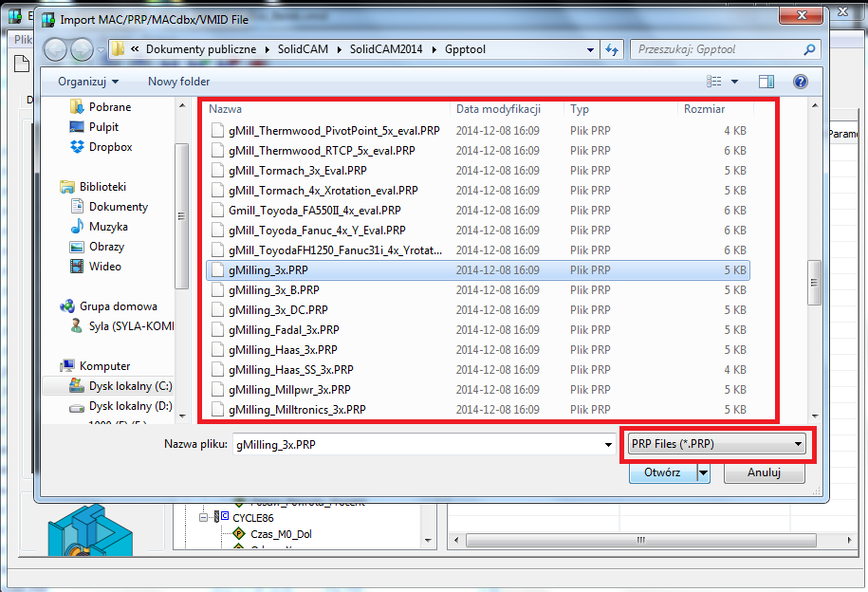Select file gMill_Thermwood_RTCP_5x_eval.PRP
The height and width of the screenshot is (592, 868).
point(322,151)
